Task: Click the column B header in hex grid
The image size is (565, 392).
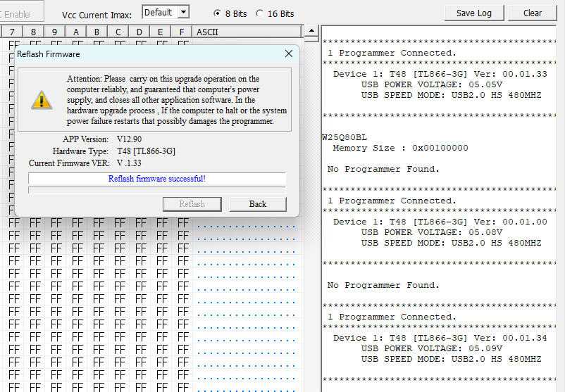Action: pyautogui.click(x=97, y=32)
